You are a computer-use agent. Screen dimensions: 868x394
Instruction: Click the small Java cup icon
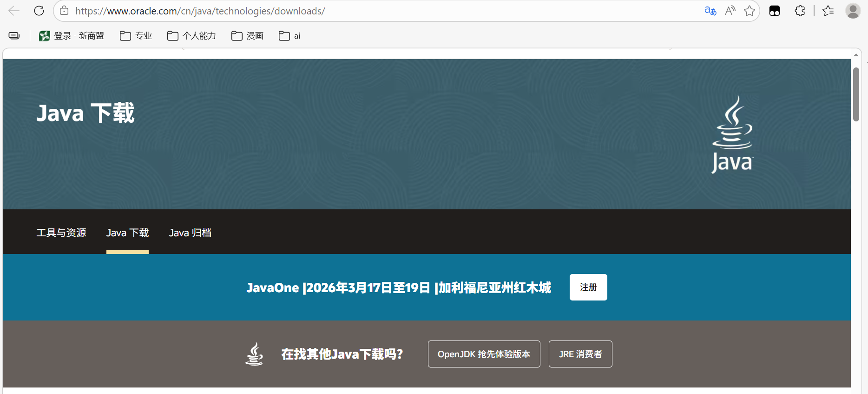tap(254, 354)
